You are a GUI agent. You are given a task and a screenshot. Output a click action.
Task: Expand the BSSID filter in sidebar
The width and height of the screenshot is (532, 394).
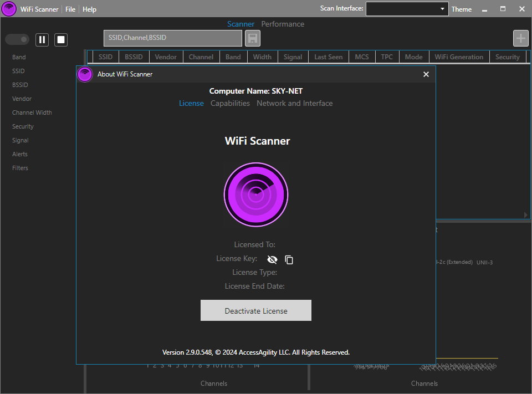[x=20, y=85]
